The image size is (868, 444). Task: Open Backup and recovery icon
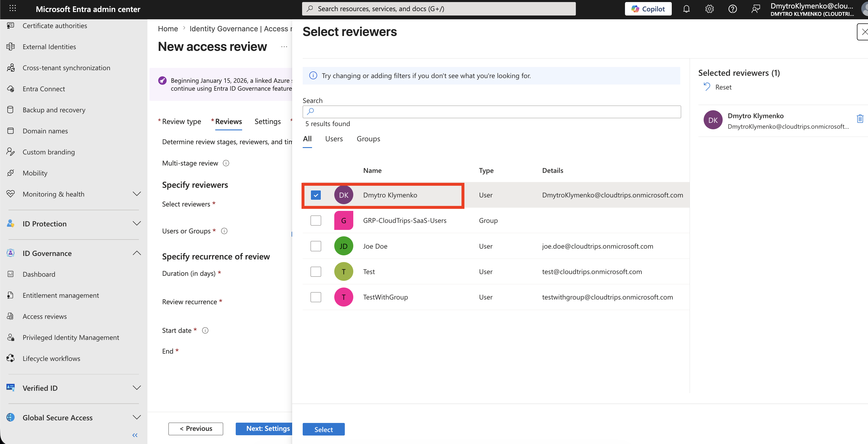pyautogui.click(x=11, y=110)
